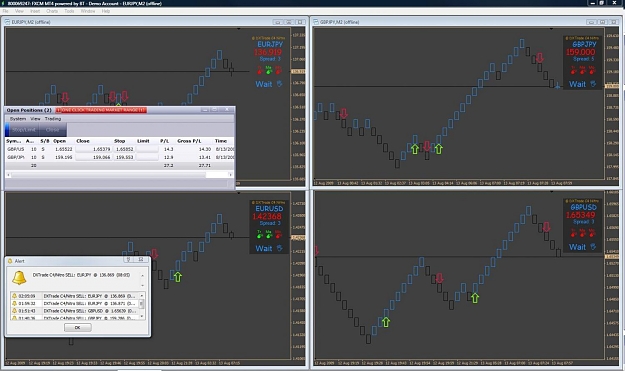This screenshot has width=625, height=371.
Task: Click the One Click Trading red banner
Action: pyautogui.click(x=101, y=110)
